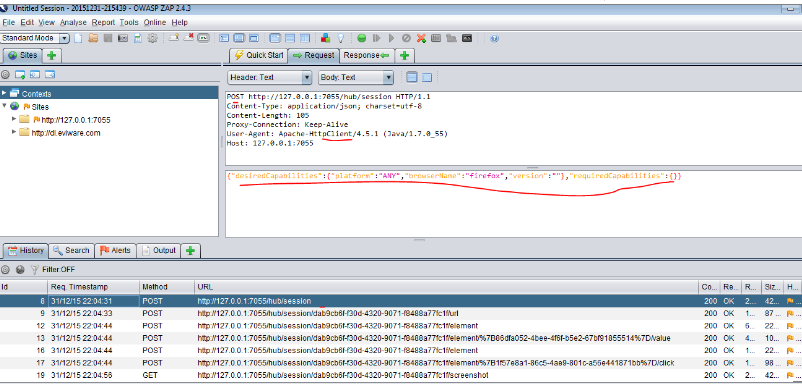Open the Header: Text dropdown

coord(269,77)
